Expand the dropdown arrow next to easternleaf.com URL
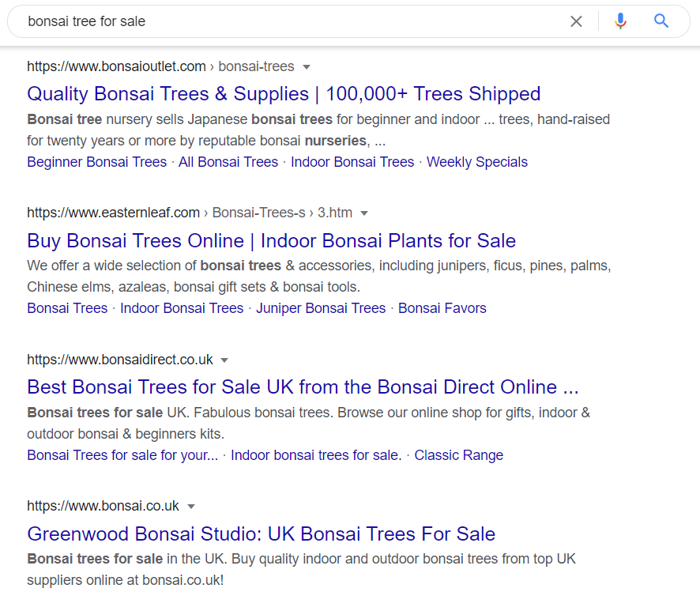Image resolution: width=700 pixels, height=607 pixels. point(364,213)
